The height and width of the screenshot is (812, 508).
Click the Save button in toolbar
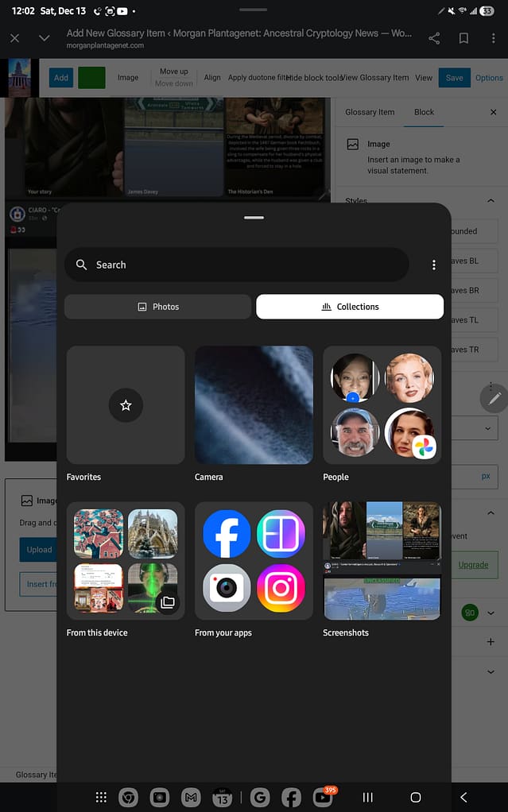pos(454,78)
